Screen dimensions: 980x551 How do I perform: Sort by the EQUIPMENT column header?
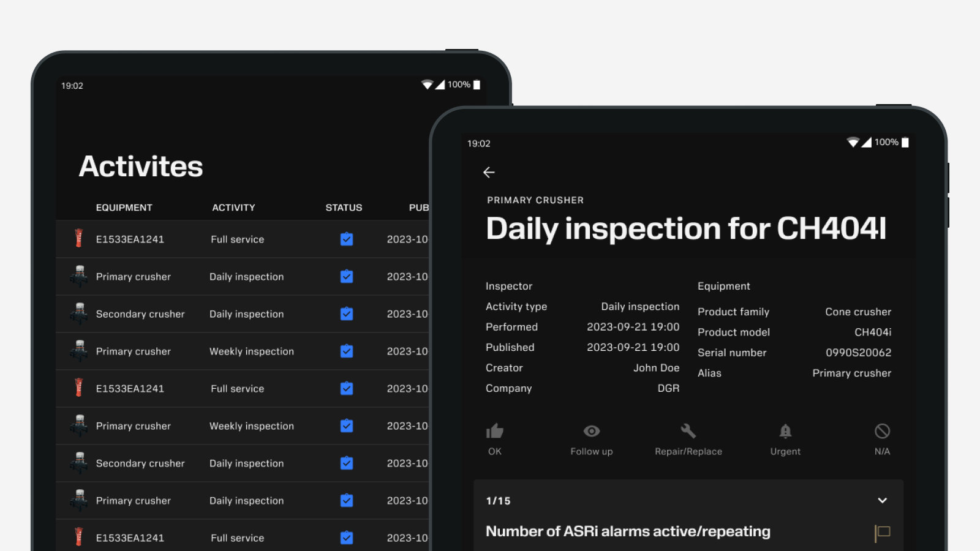[124, 208]
